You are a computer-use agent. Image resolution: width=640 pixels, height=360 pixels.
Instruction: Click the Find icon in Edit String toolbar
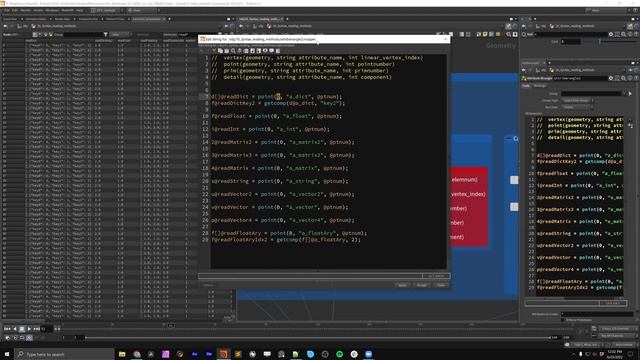tap(233, 51)
